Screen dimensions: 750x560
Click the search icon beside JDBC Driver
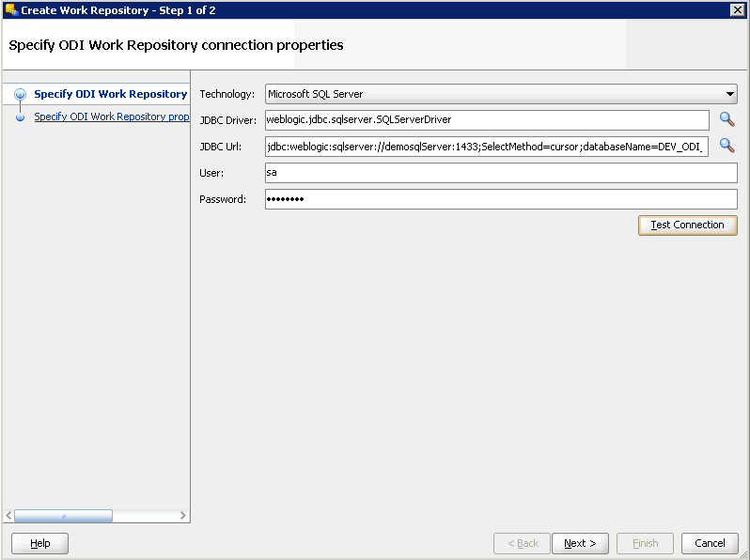point(726,119)
